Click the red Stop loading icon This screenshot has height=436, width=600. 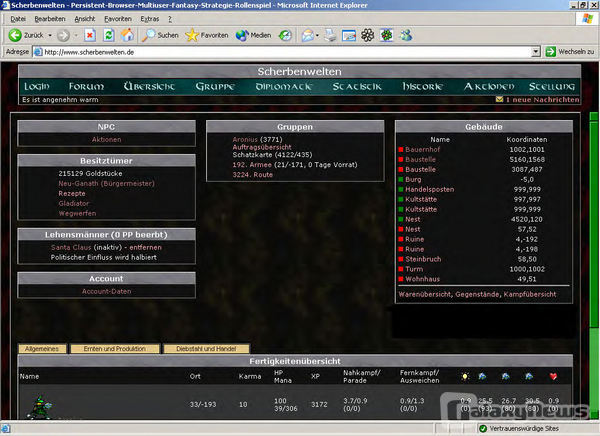89,34
